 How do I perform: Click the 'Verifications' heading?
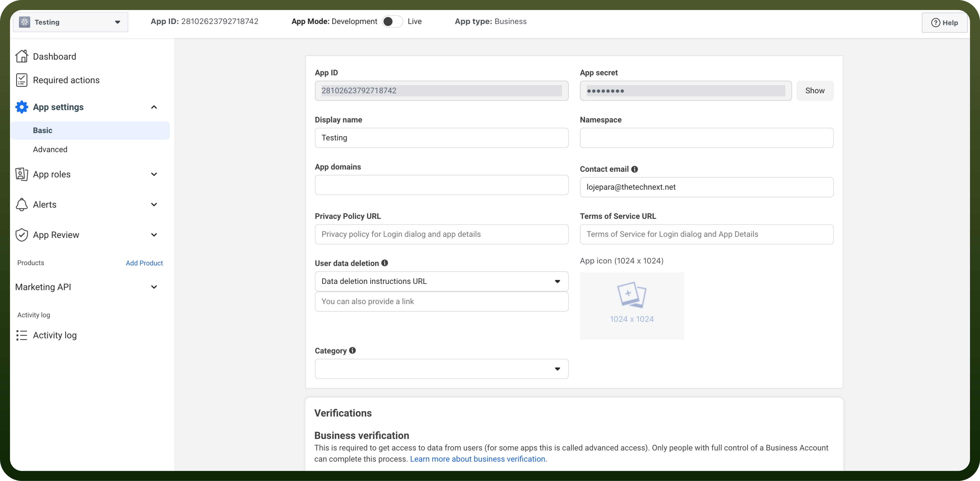point(343,413)
